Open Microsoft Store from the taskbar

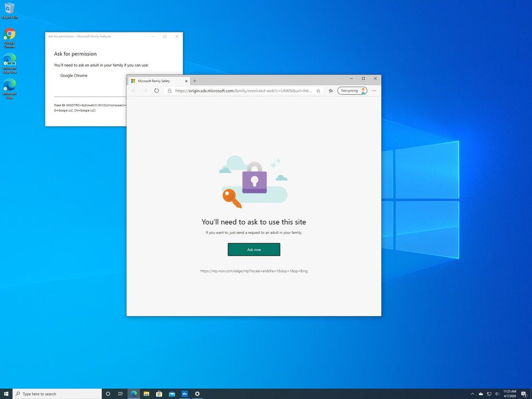pyautogui.click(x=159, y=394)
